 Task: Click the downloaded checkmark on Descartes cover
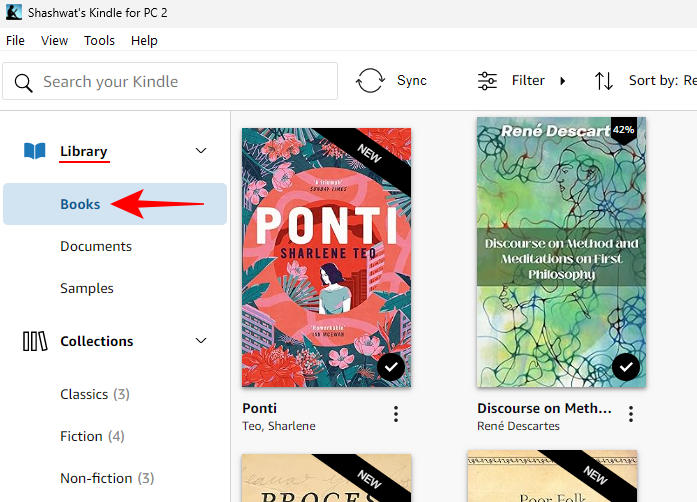pos(626,367)
